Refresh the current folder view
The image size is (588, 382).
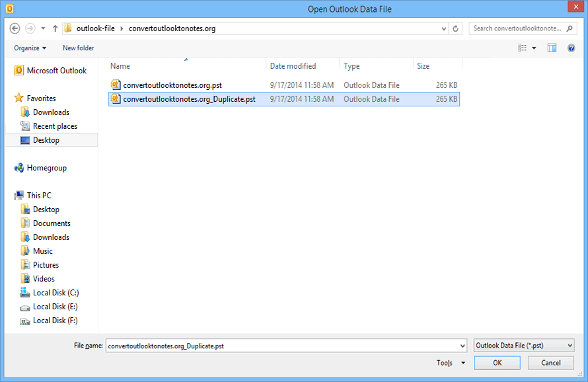click(x=456, y=28)
